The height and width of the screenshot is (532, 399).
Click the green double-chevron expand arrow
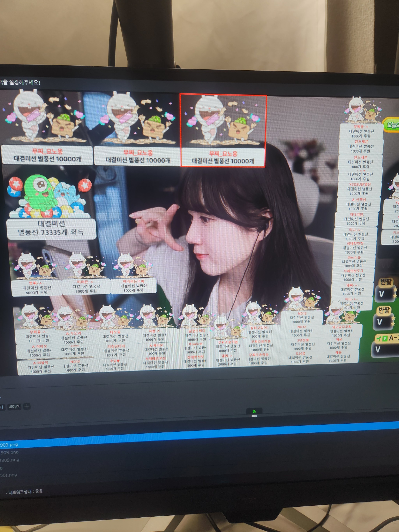click(254, 412)
